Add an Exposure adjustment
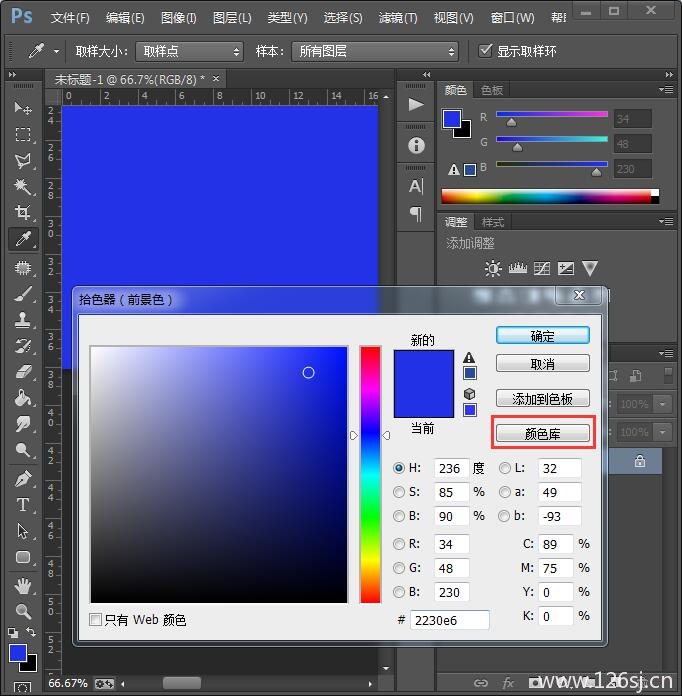Image resolution: width=682 pixels, height=696 pixels. tap(566, 269)
